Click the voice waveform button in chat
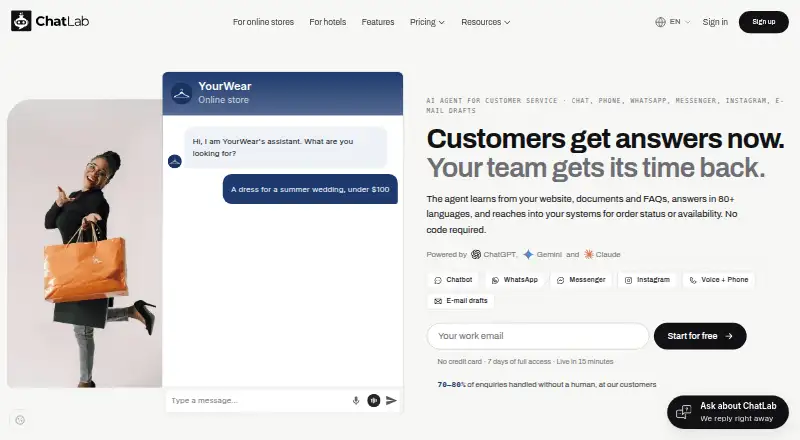This screenshot has width=800, height=440. pyautogui.click(x=374, y=401)
